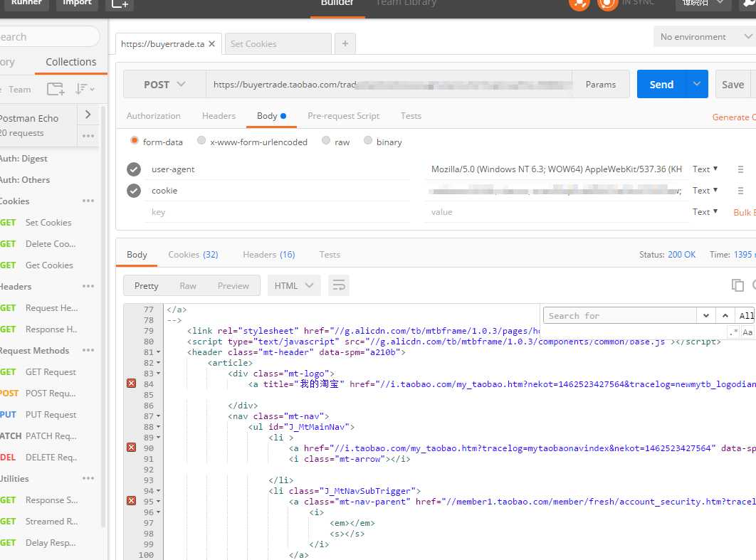
Task: Open Send button dropdown arrow
Action: (x=697, y=84)
